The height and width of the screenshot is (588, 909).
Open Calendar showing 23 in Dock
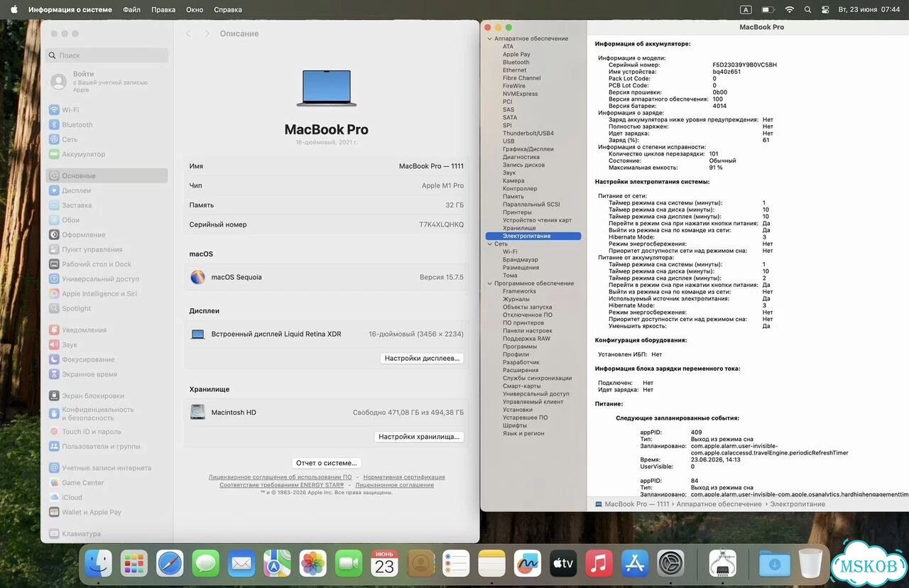point(385,564)
